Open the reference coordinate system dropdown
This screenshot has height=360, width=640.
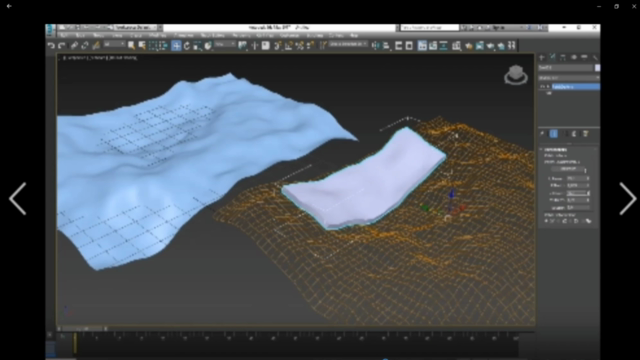[225, 44]
